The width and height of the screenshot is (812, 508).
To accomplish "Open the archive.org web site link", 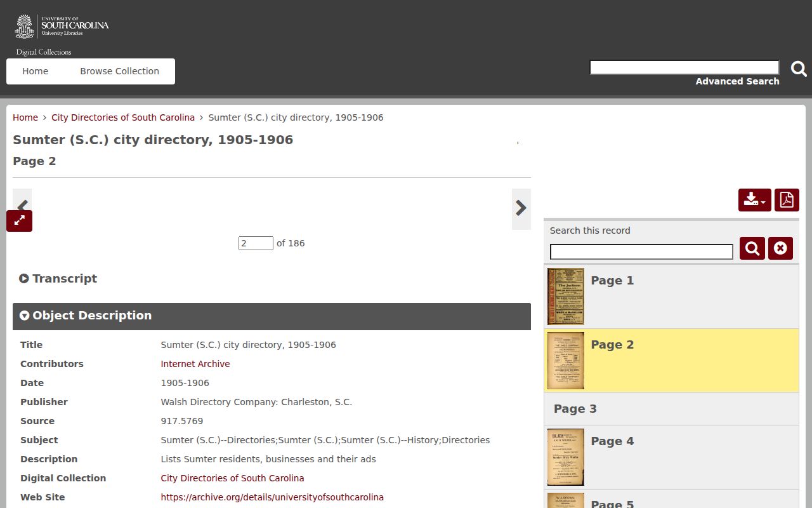I will pyautogui.click(x=272, y=497).
